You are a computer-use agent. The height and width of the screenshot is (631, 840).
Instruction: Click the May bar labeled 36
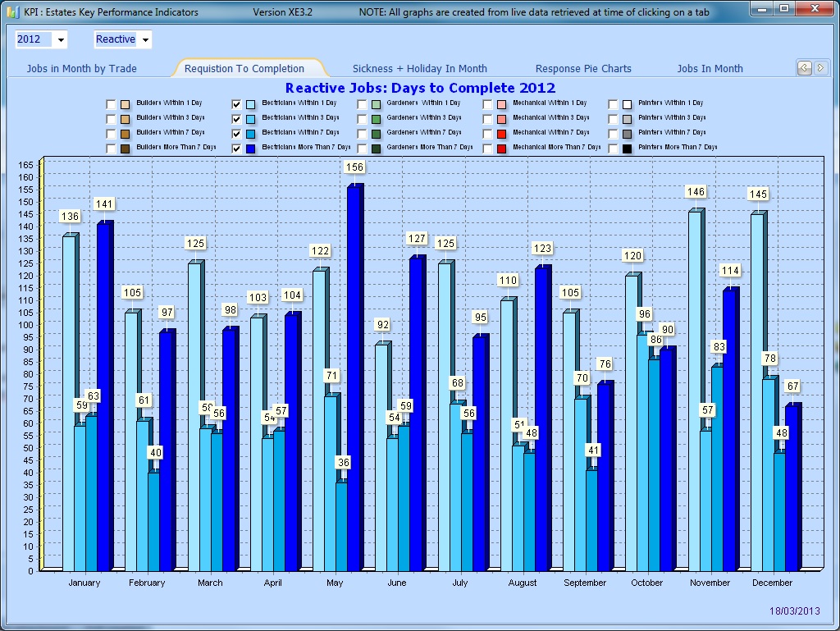pos(341,527)
